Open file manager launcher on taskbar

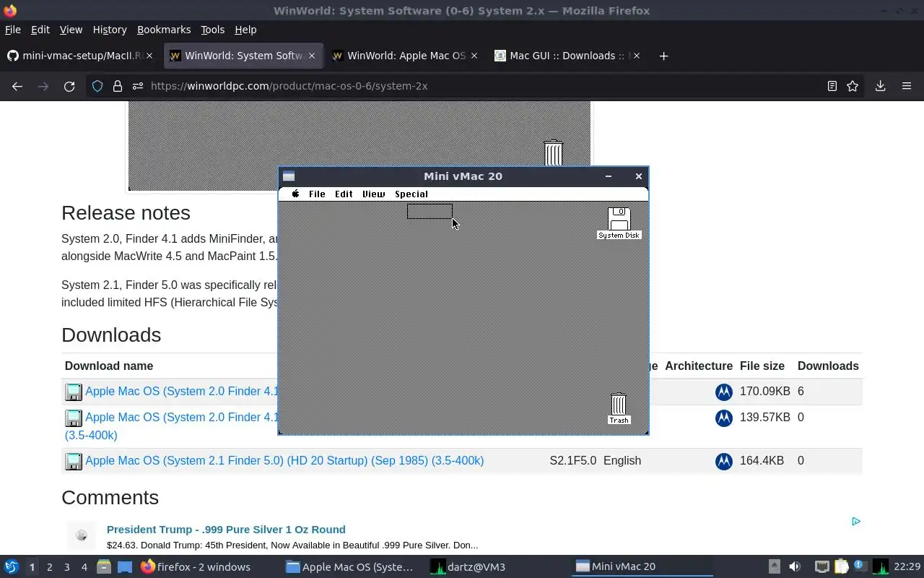click(104, 567)
